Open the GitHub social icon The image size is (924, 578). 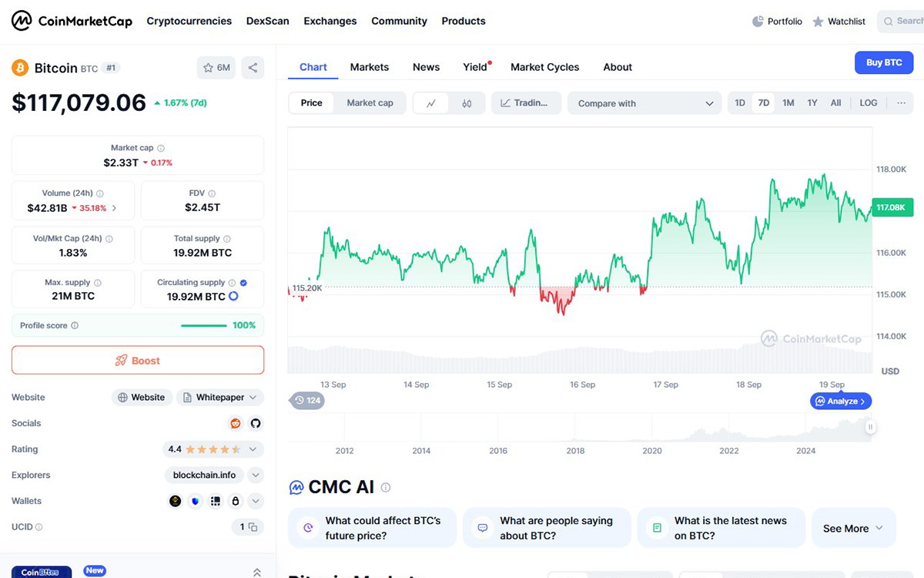tap(256, 423)
